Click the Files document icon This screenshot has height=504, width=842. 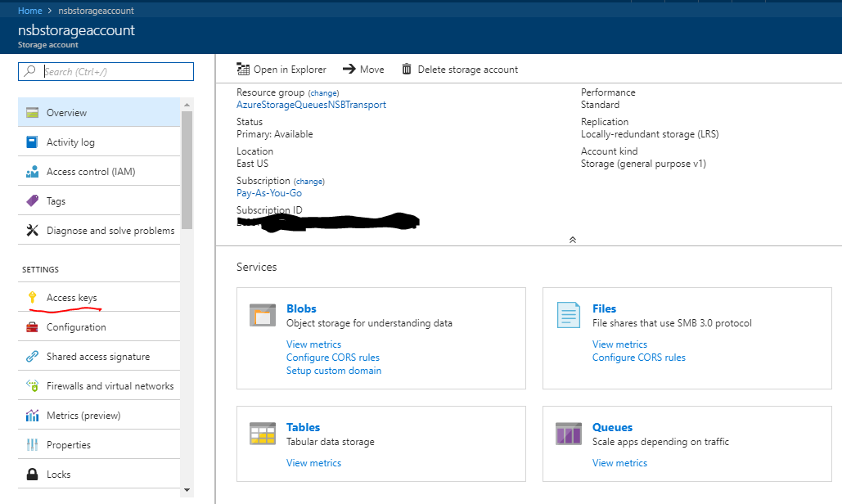(569, 315)
